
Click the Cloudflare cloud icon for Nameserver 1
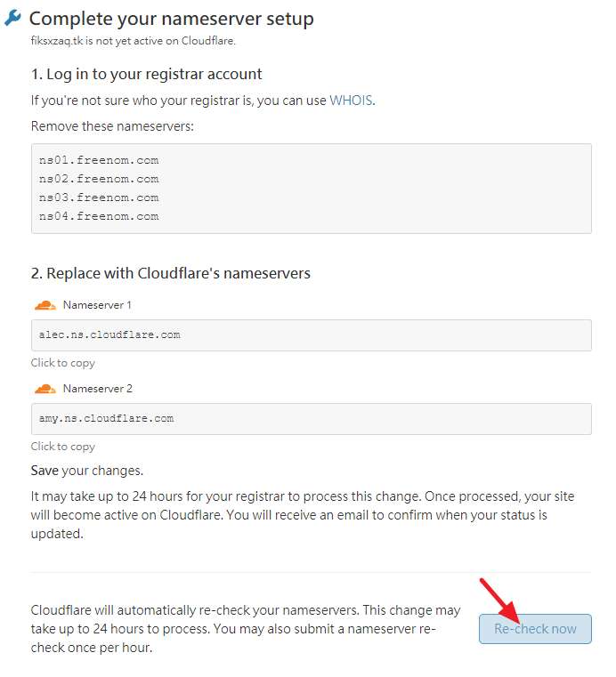(45, 305)
